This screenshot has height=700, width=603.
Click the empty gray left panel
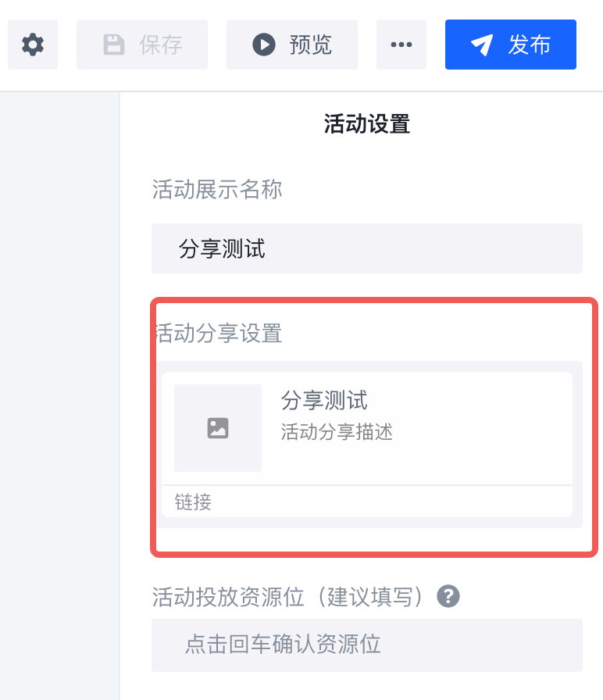coord(59,391)
